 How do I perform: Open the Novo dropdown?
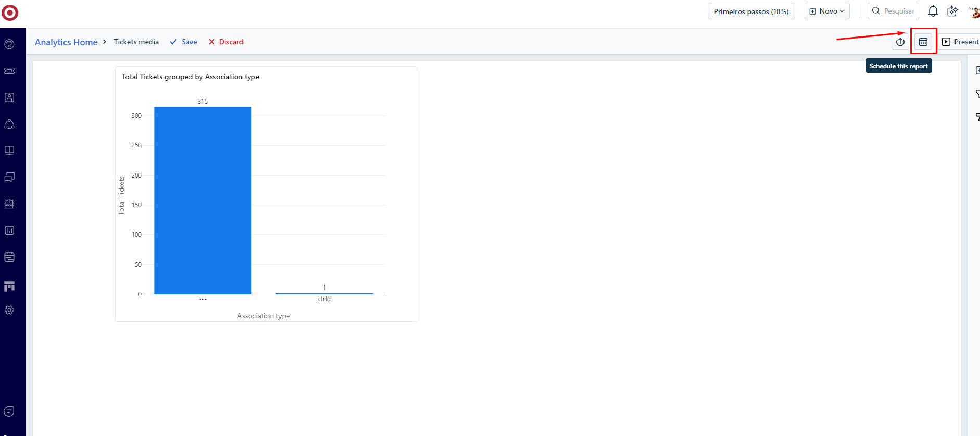point(827,11)
